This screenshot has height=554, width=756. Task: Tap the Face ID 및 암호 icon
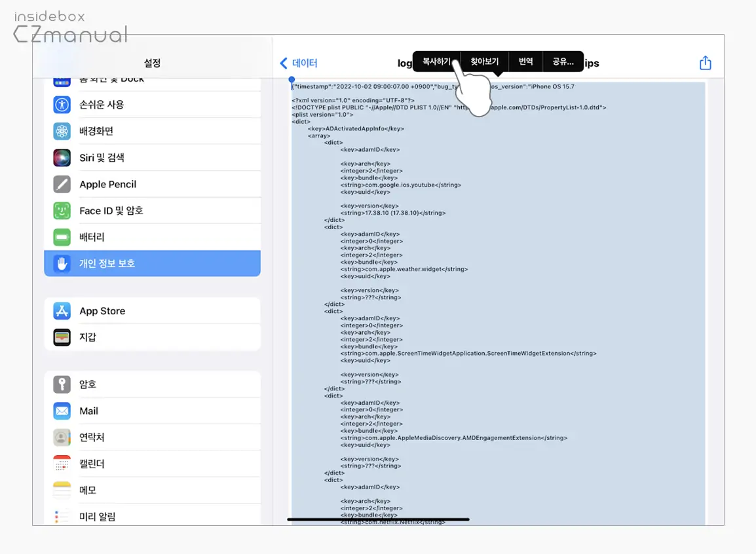[x=62, y=210]
